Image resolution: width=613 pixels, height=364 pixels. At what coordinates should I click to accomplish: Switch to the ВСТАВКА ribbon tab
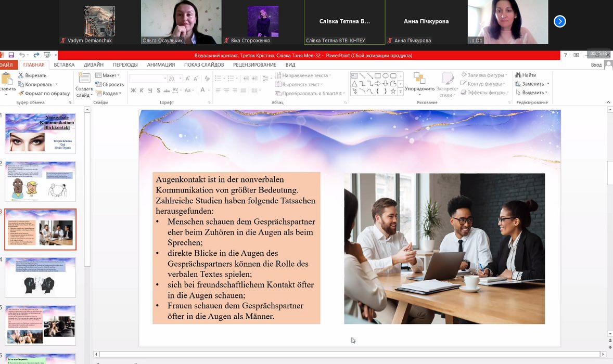[64, 65]
